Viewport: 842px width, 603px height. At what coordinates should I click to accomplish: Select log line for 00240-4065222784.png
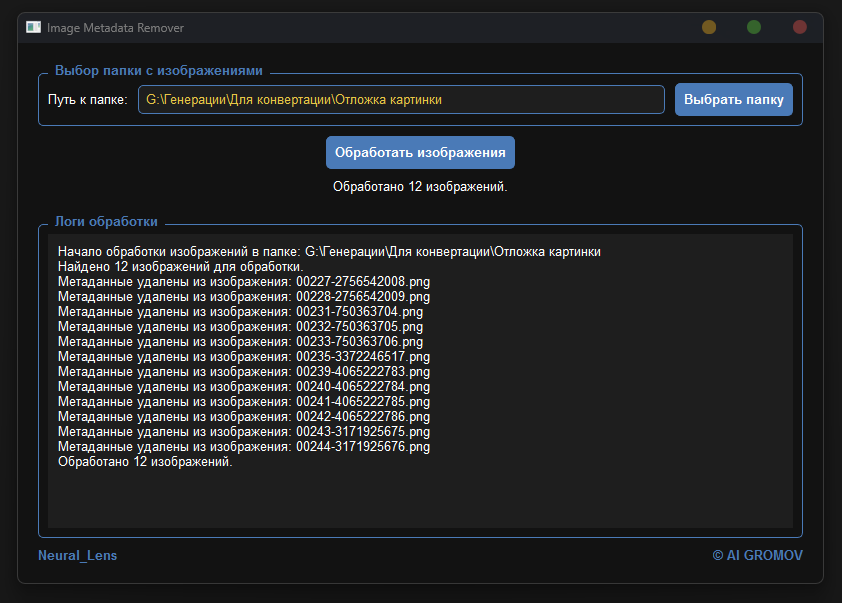tap(244, 387)
